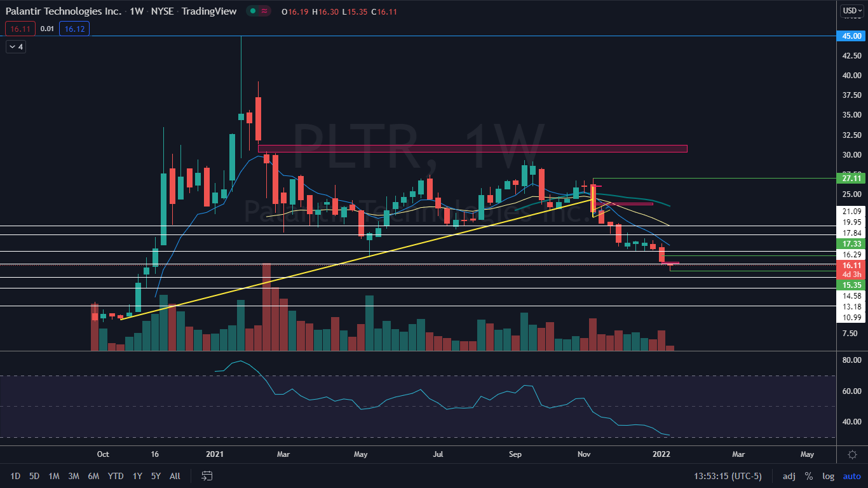This screenshot has height=488, width=868.
Task: Click the 10.99 price level label
Action: [x=851, y=318]
